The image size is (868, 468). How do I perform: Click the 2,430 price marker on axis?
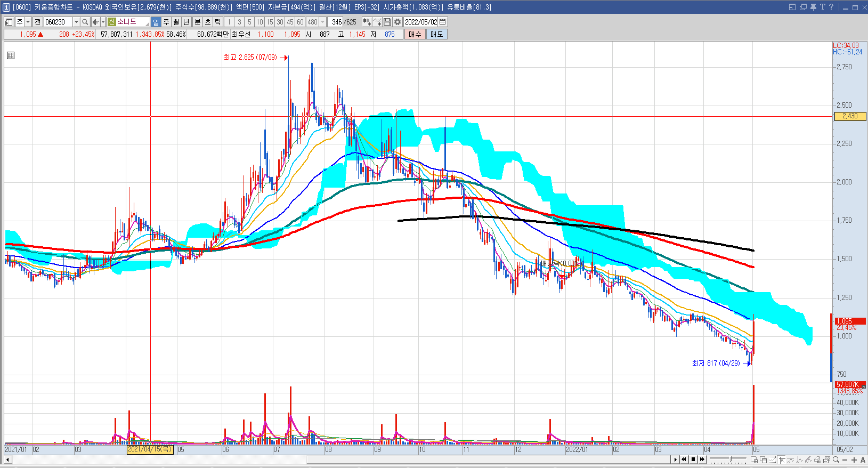tap(850, 116)
